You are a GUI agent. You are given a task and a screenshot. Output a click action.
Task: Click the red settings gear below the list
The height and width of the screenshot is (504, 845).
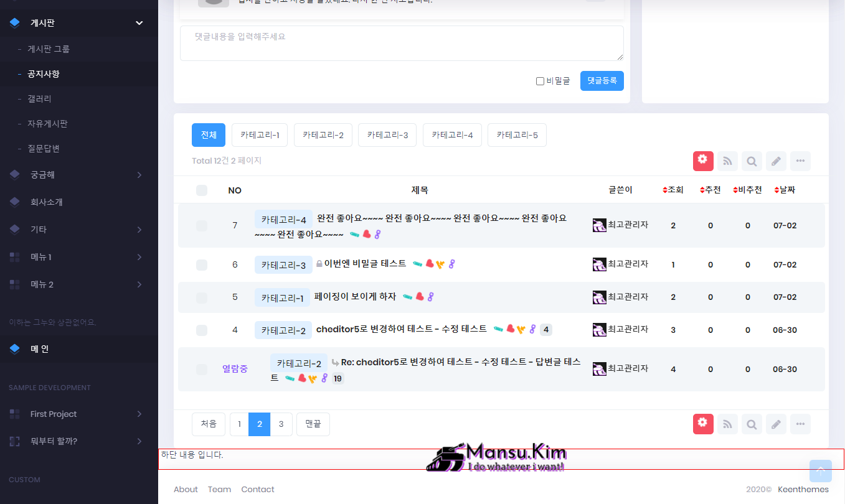tap(703, 424)
